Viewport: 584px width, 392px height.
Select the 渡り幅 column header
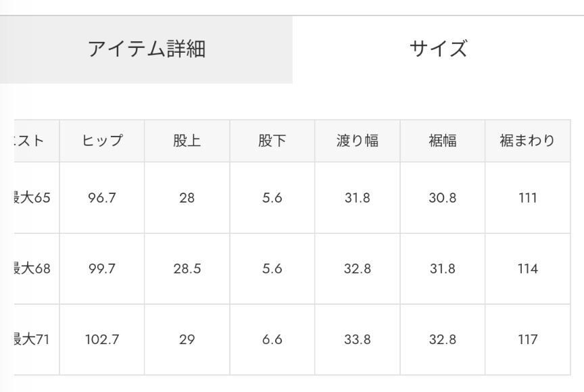[x=357, y=141]
